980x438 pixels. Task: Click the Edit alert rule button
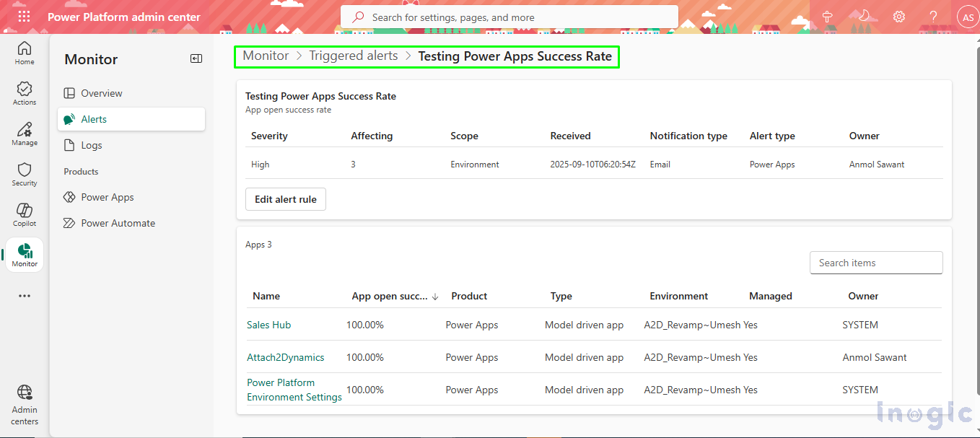[x=285, y=199]
